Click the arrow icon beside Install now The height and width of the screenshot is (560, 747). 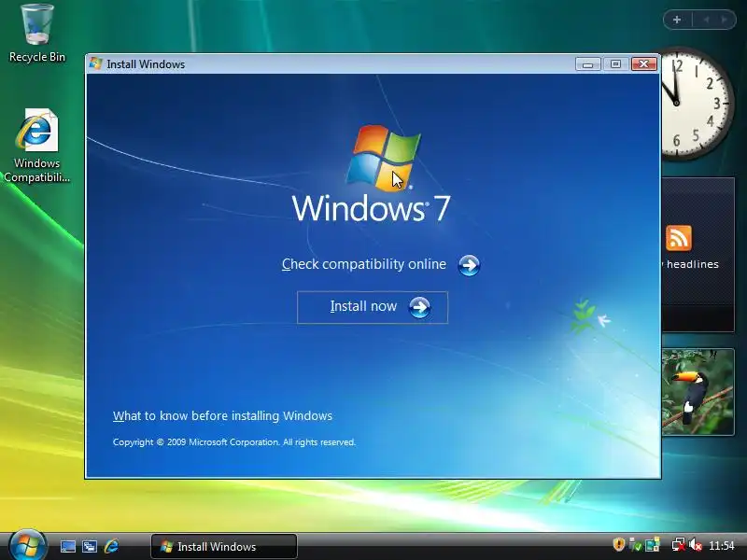pos(419,307)
